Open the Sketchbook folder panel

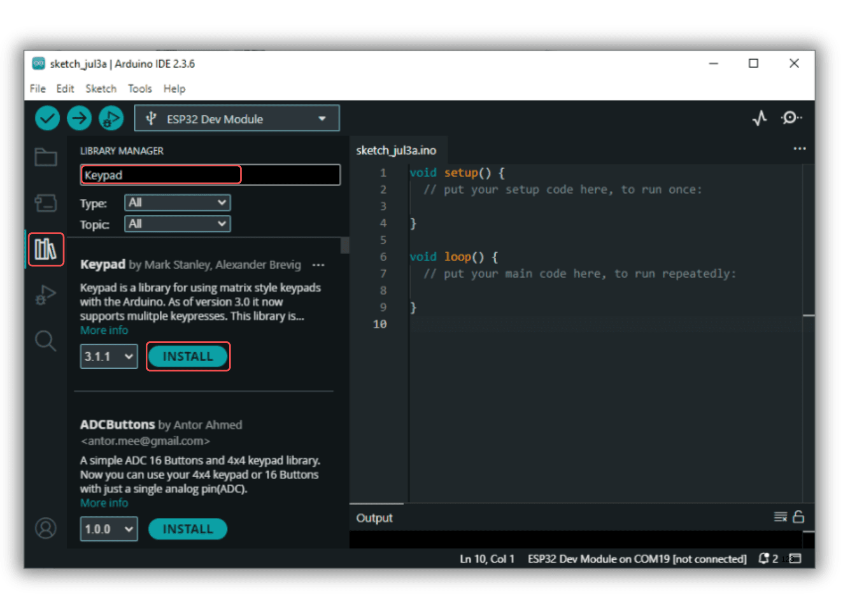45,157
